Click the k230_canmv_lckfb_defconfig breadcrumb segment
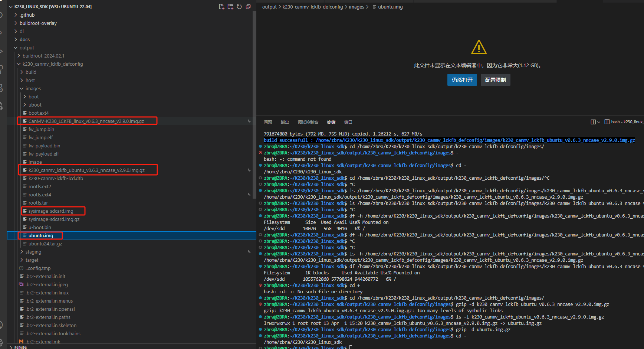The image size is (644, 349). click(x=313, y=7)
